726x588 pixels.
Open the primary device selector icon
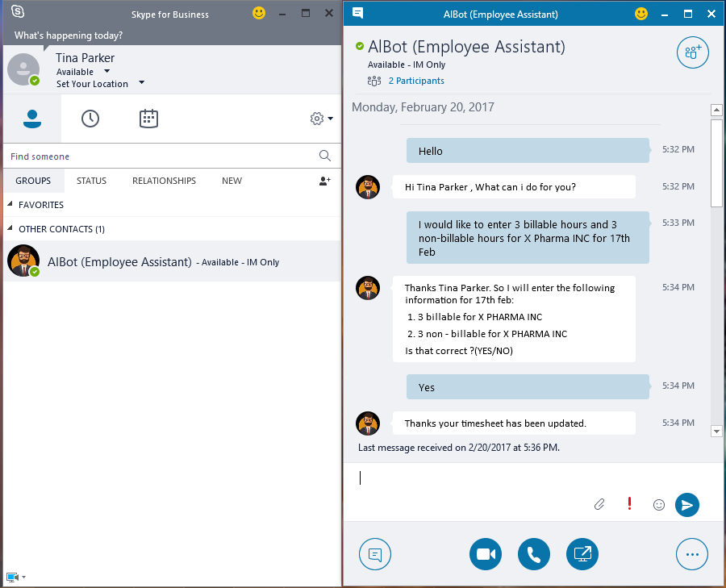12,577
